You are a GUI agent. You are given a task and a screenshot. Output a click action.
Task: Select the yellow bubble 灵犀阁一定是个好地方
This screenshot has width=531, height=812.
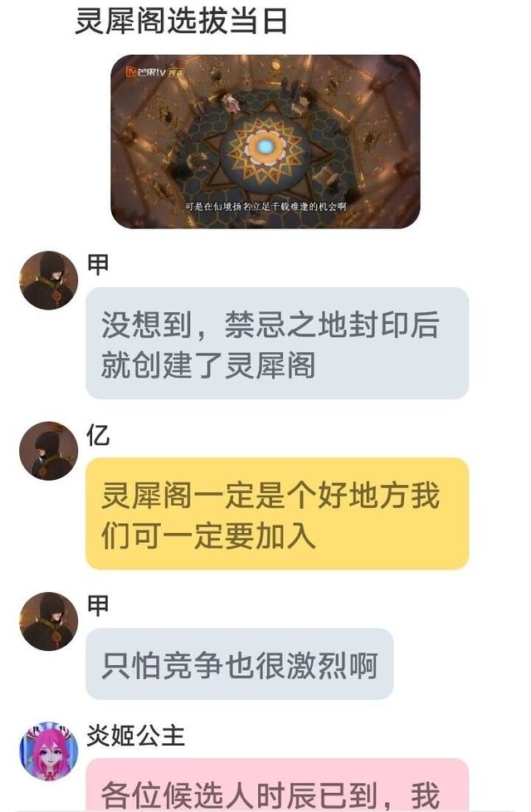point(277,513)
